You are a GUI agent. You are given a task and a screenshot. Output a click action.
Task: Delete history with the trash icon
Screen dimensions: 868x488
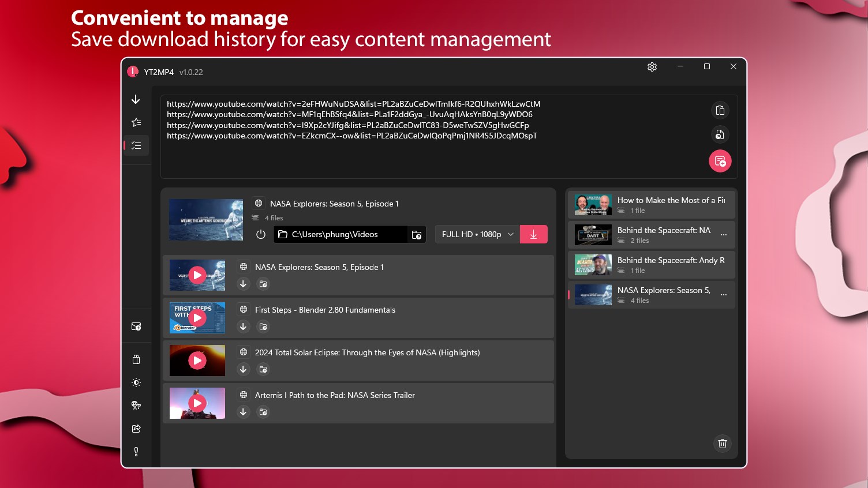click(723, 444)
